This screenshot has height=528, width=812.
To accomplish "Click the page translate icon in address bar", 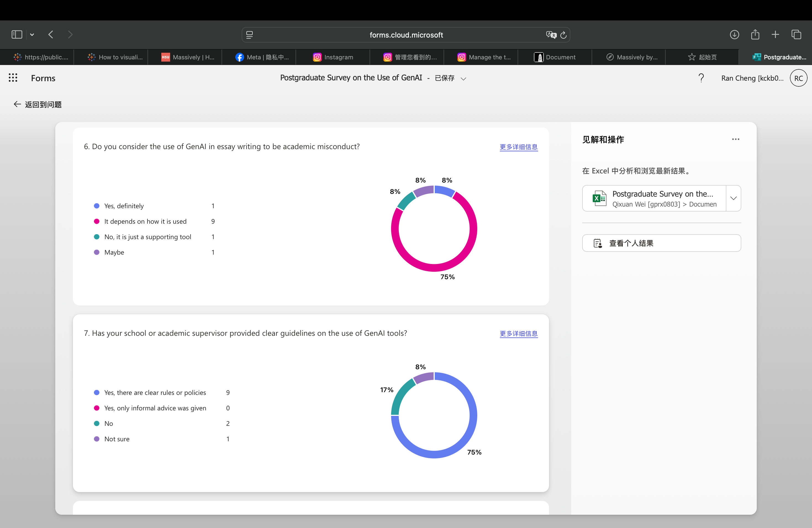I will click(x=551, y=35).
